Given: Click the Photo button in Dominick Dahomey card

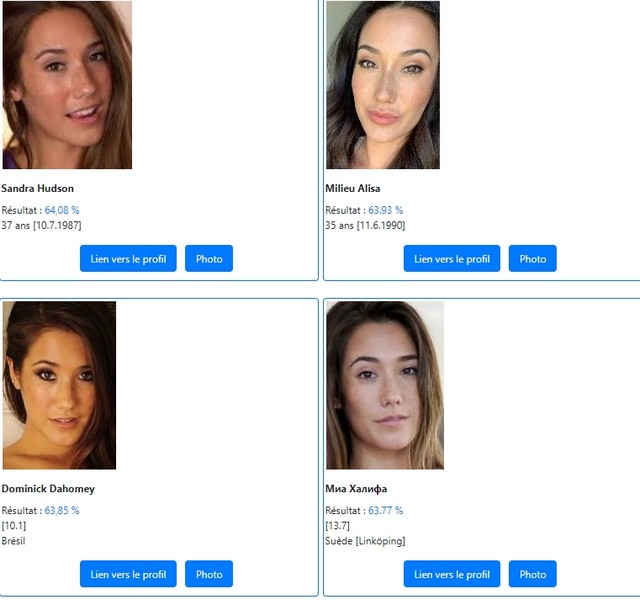Looking at the screenshot, I should (209, 574).
